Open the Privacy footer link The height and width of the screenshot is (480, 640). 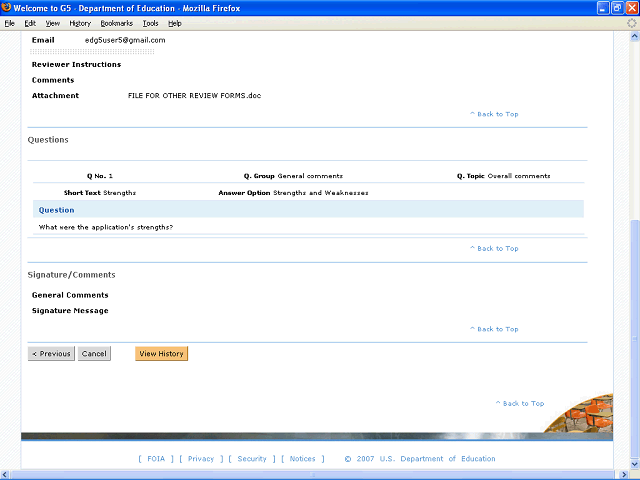[201, 459]
